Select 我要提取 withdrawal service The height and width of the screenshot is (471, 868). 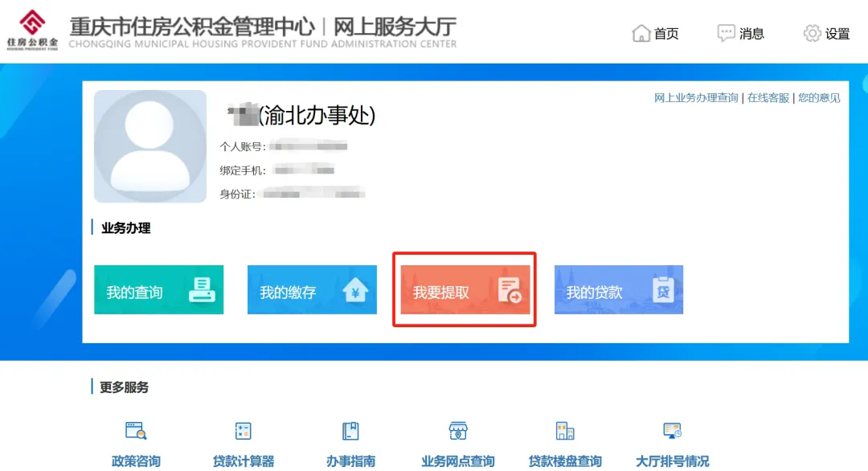point(465,291)
